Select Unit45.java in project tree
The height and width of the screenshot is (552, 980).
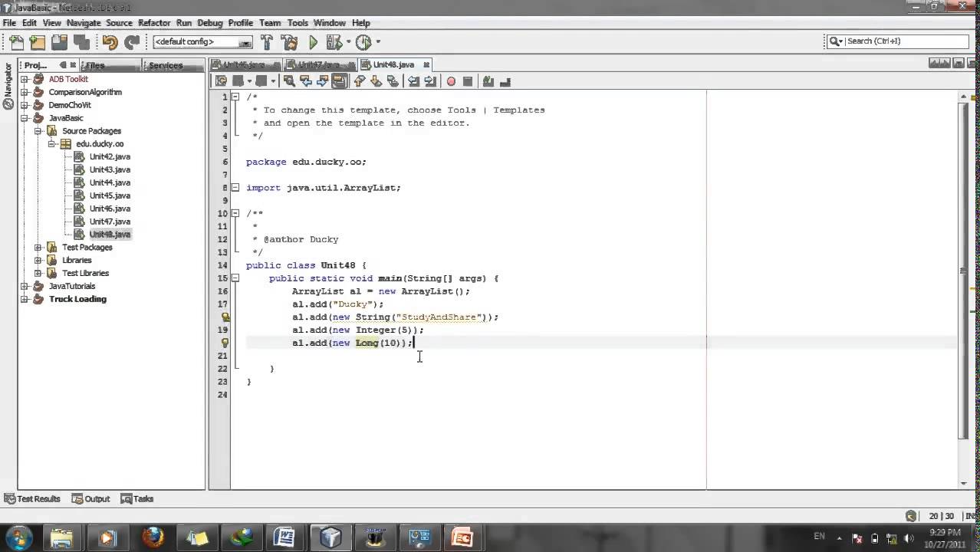[110, 195]
